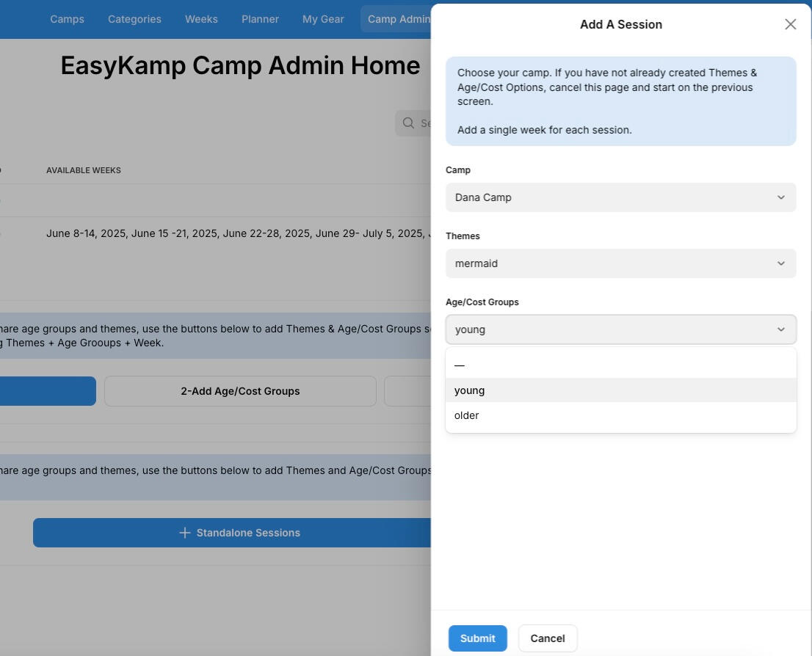Select the Camp Admin tab
This screenshot has width=812, height=656.
(x=397, y=19)
